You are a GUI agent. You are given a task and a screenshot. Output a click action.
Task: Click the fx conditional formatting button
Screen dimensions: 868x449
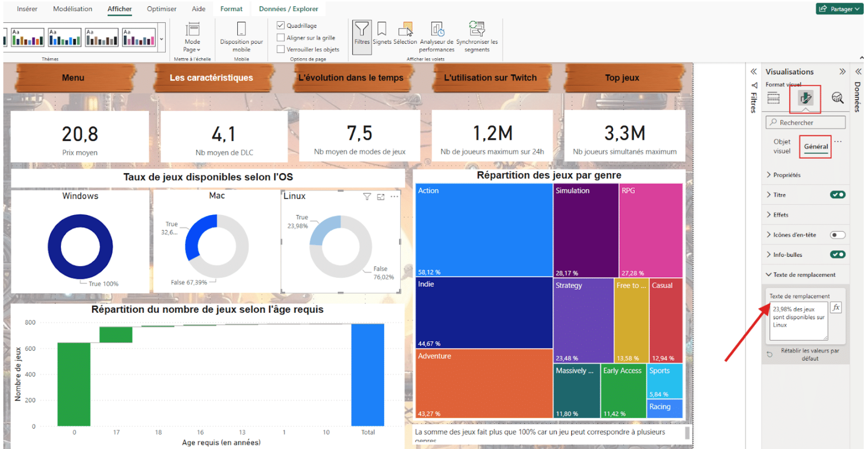[836, 307]
